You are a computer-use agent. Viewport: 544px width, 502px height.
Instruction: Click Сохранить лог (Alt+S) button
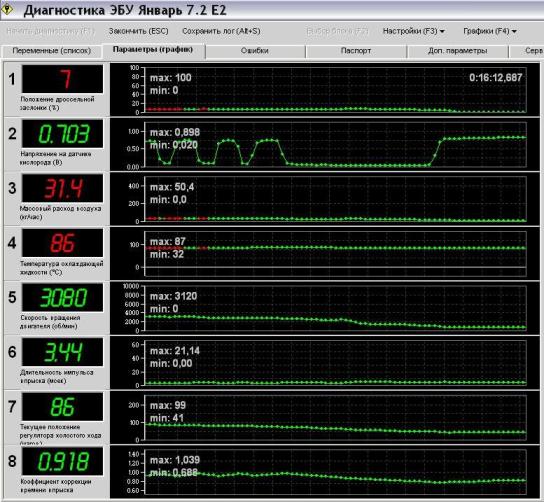coord(221,31)
